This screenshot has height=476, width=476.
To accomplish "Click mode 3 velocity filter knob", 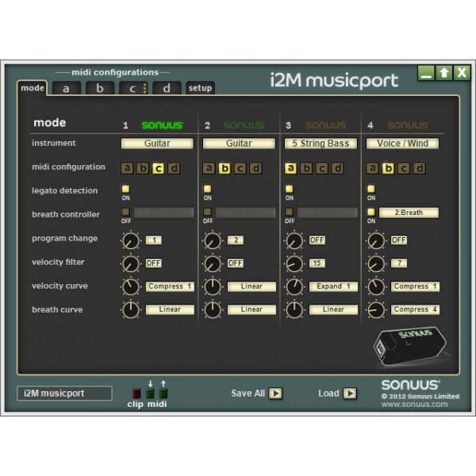I will point(294,264).
